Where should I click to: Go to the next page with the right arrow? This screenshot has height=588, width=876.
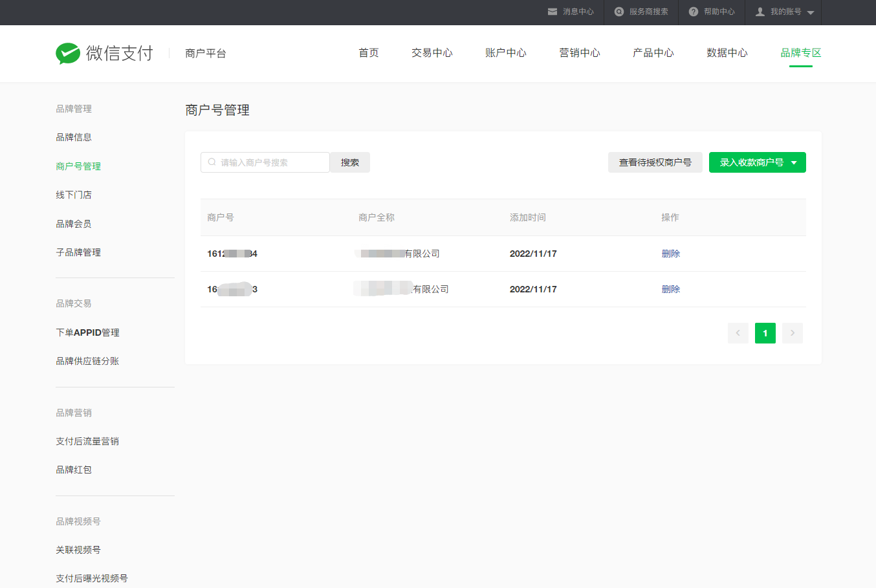coord(793,333)
